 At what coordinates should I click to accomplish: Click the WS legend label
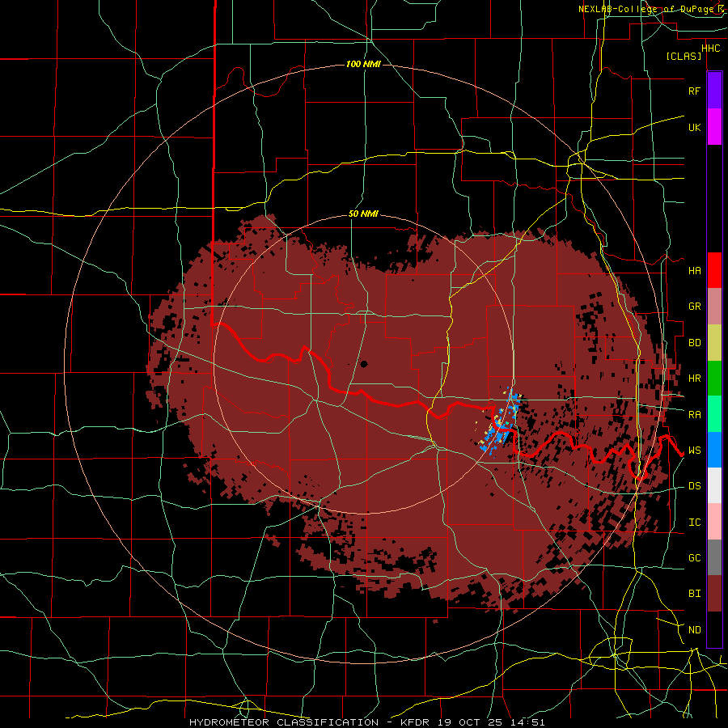coord(694,451)
